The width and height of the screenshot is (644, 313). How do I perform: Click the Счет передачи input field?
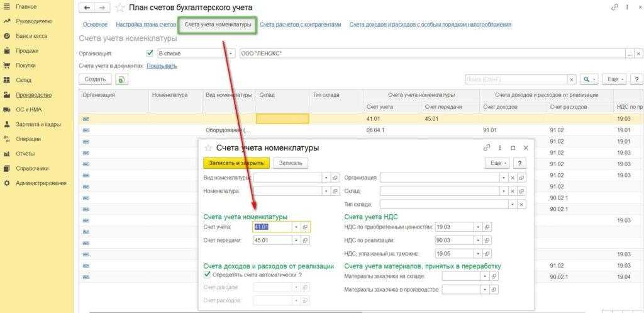[271, 241]
